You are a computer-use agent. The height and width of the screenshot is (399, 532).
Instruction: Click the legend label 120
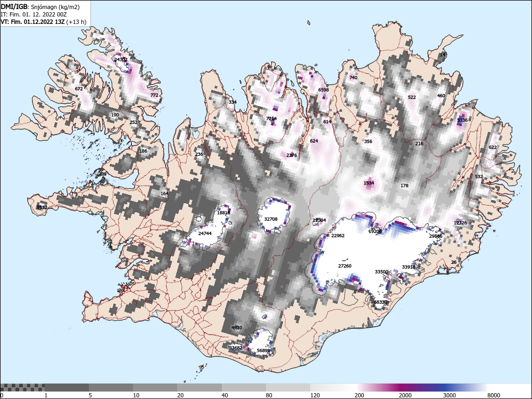[315, 395]
